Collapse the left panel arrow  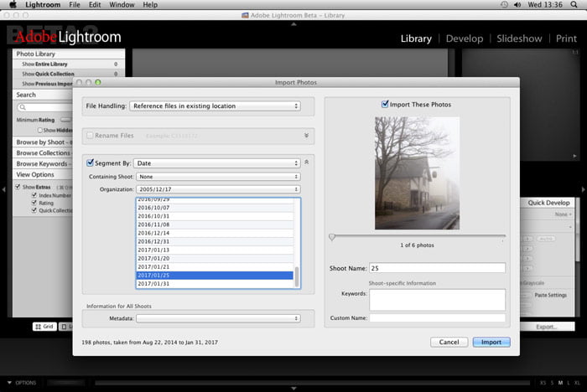point(3,189)
